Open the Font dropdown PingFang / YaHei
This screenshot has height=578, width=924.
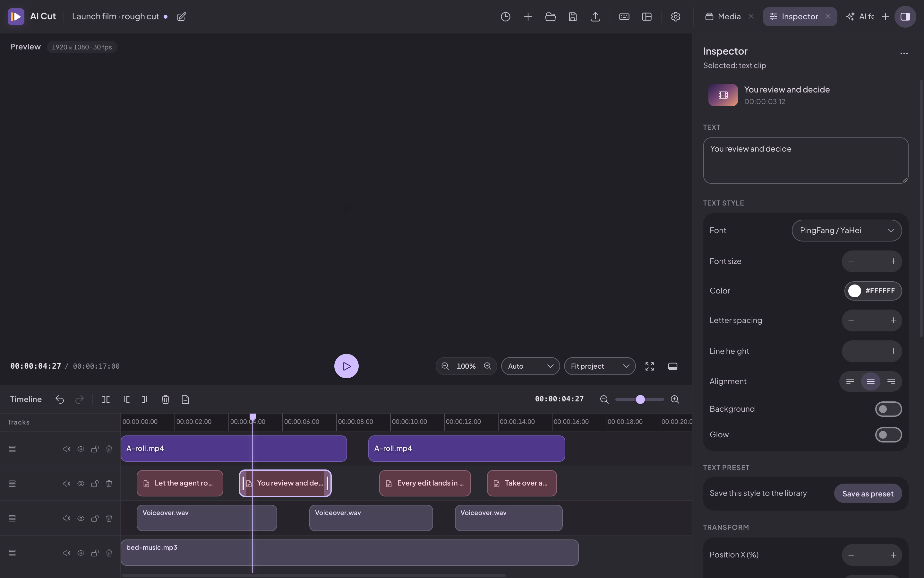coord(846,231)
